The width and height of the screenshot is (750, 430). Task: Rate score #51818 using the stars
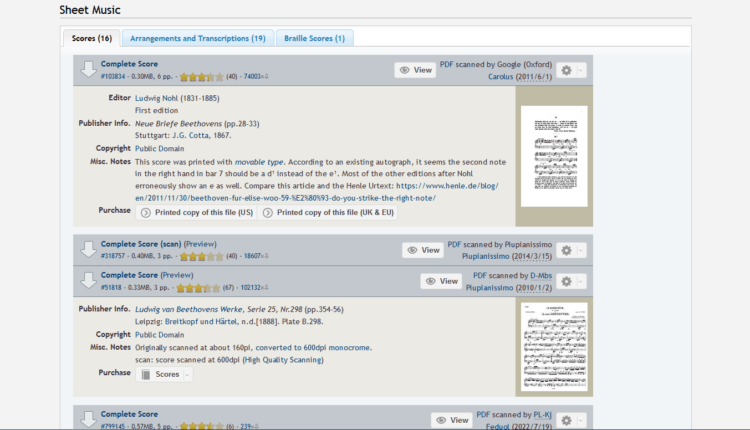[x=198, y=288]
